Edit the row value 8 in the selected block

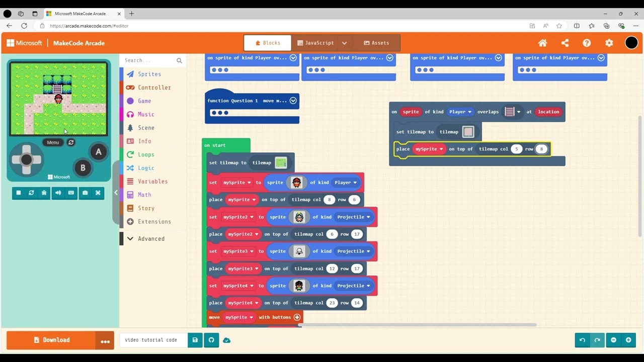click(541, 149)
